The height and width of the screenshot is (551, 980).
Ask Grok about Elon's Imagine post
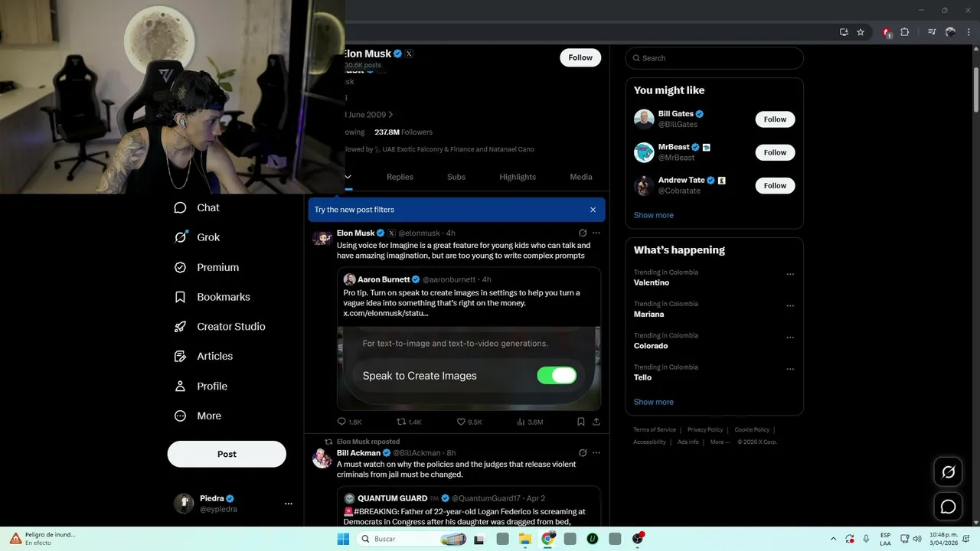(583, 233)
